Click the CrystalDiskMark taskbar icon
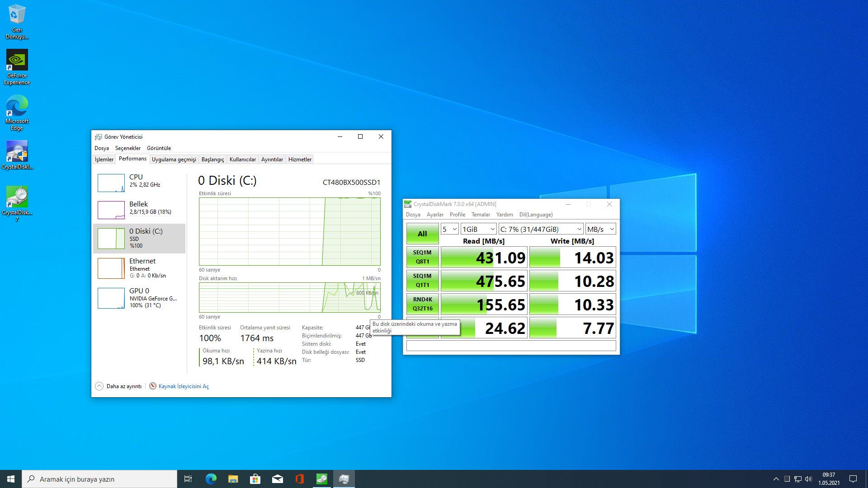The image size is (868, 488). point(321,479)
